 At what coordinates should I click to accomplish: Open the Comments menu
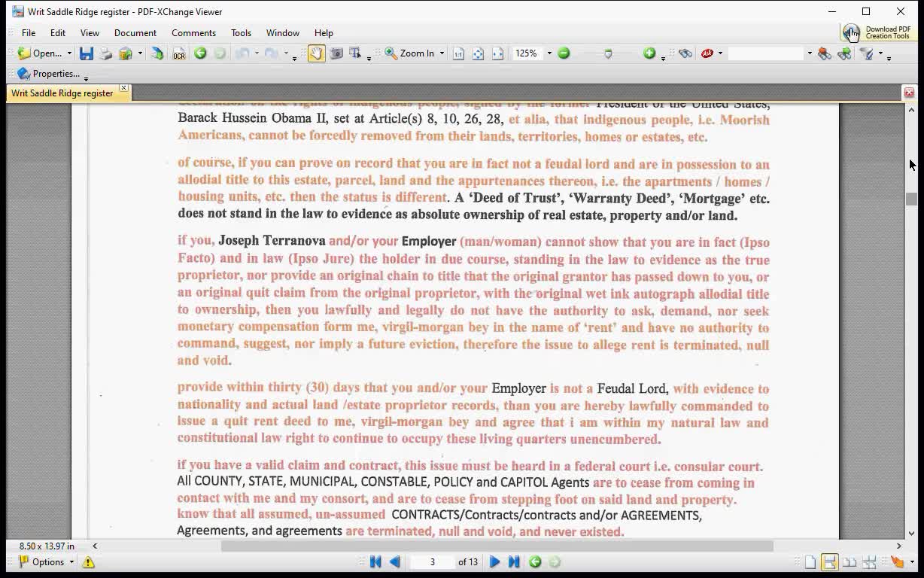coord(193,33)
